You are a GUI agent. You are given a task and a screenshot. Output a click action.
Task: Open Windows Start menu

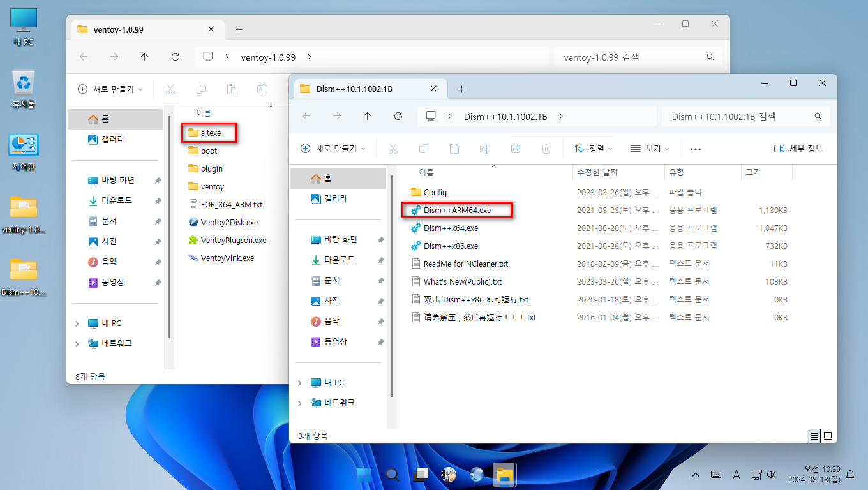[x=364, y=475]
